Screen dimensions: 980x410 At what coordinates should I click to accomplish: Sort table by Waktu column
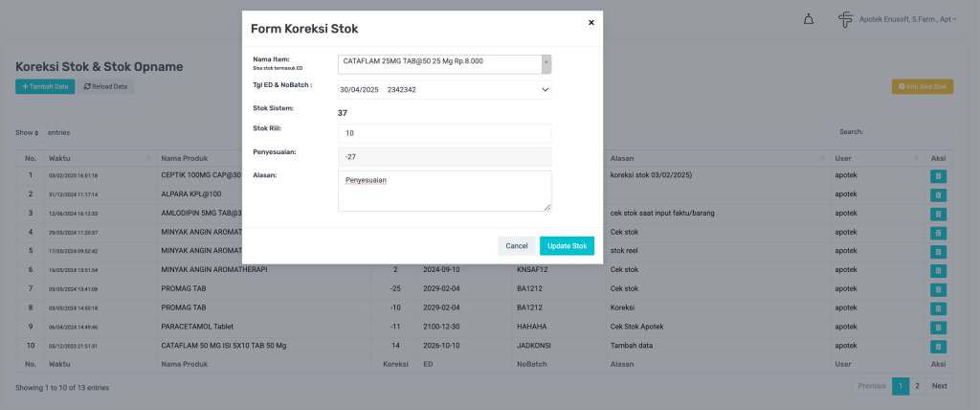(x=96, y=157)
